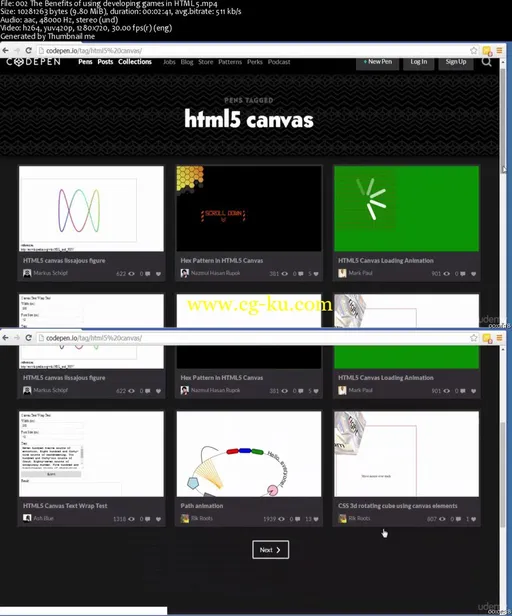
Task: Click the bookmark star in the lower browser frame
Action: [x=474, y=337]
